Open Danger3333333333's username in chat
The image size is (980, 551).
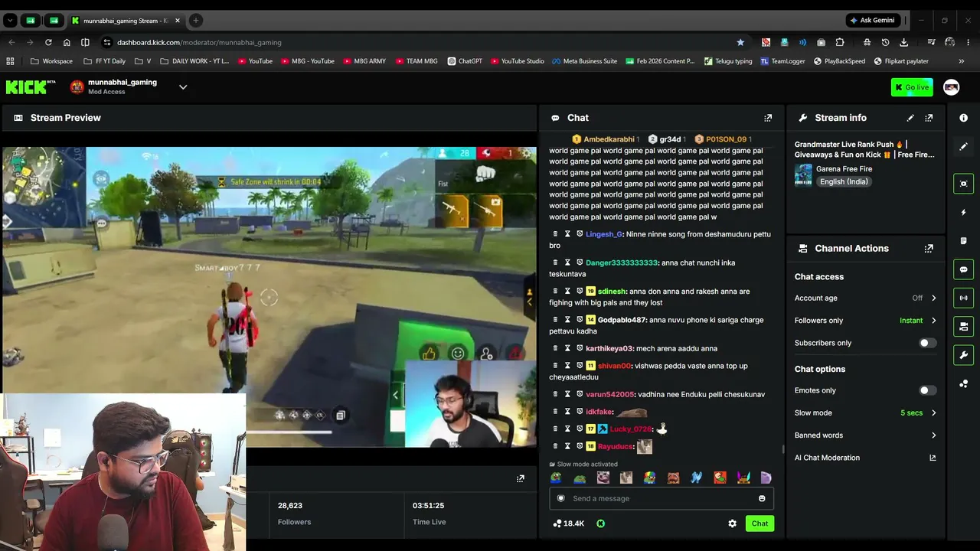(x=622, y=263)
